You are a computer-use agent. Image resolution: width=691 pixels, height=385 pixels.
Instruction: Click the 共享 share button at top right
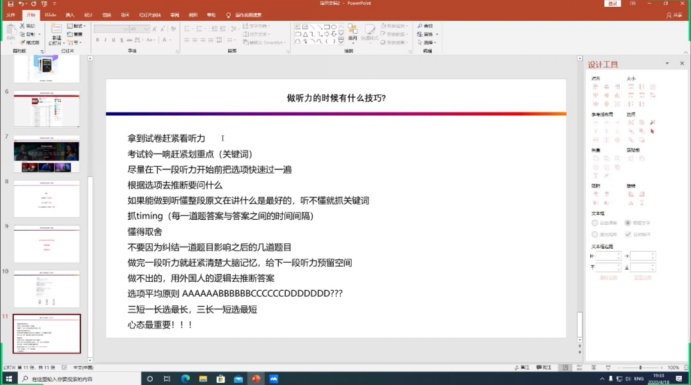pos(674,15)
